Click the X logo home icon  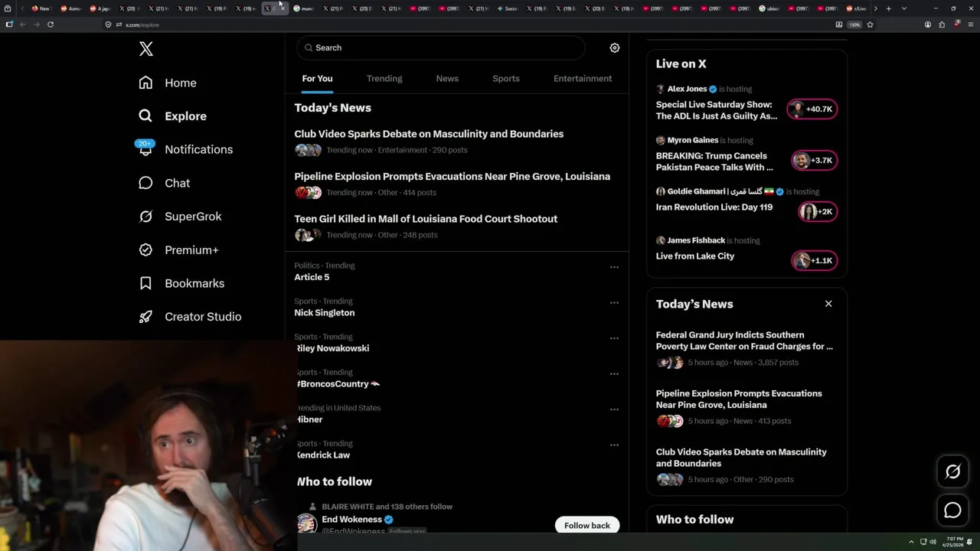(x=146, y=49)
